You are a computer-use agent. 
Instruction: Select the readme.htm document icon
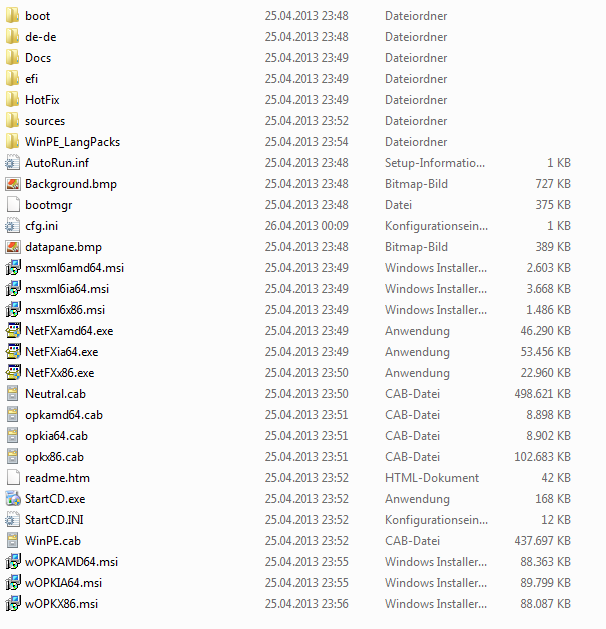pos(12,477)
